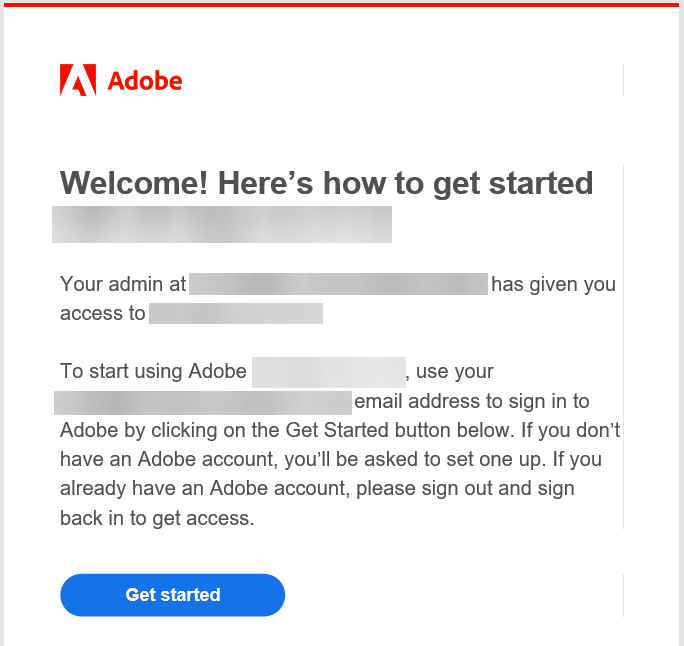
Task: Click the line mentioning the Get Started button below
Action: (340, 431)
